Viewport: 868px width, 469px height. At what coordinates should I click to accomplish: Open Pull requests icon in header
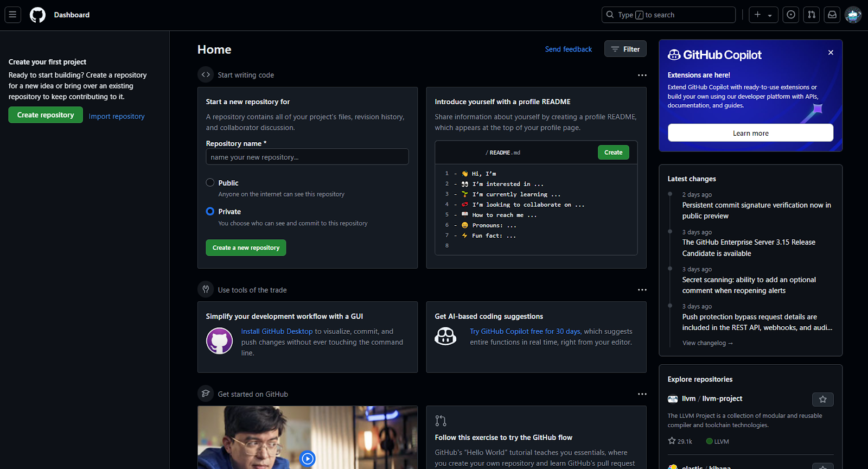[x=812, y=15]
